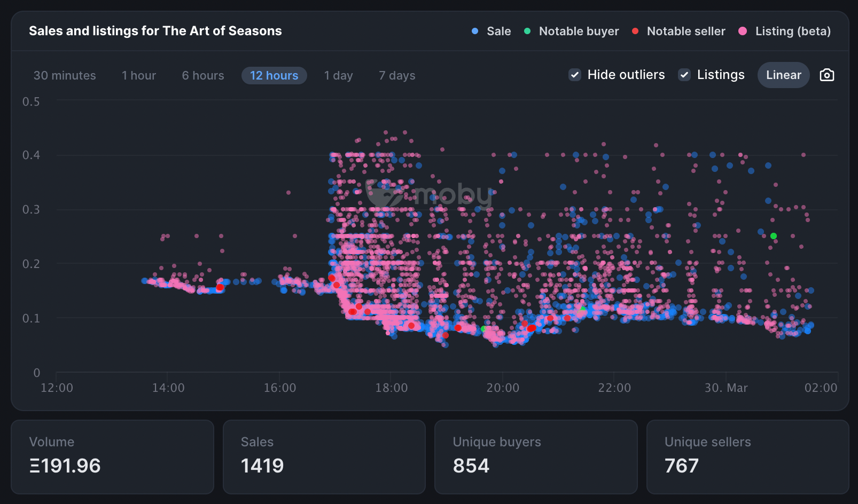Take a chart screenshot with camera icon
The height and width of the screenshot is (504, 858).
click(826, 75)
